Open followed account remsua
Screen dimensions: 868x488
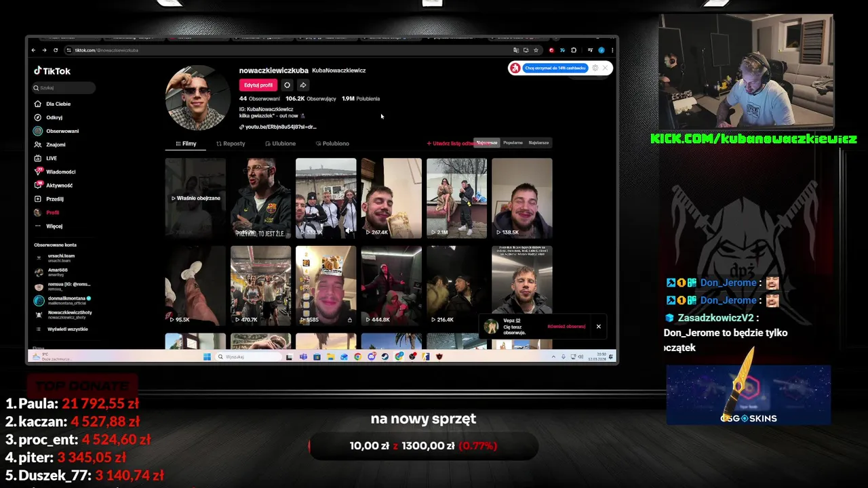(x=62, y=286)
